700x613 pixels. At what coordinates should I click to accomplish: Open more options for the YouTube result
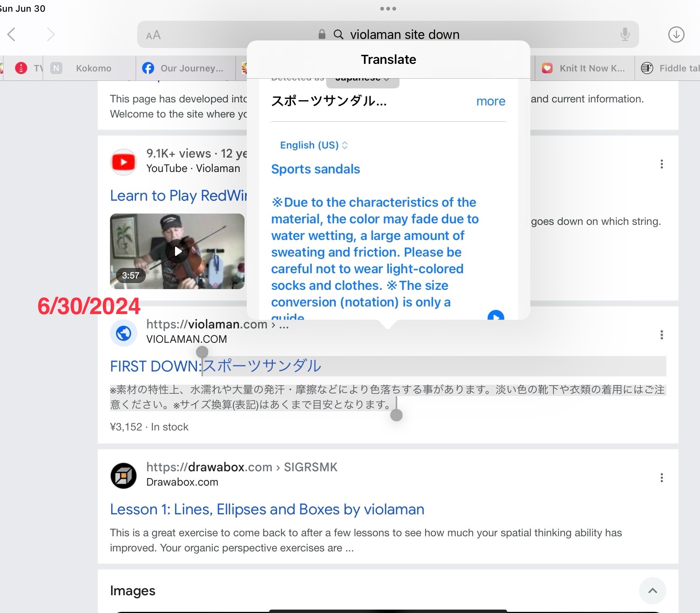661,164
